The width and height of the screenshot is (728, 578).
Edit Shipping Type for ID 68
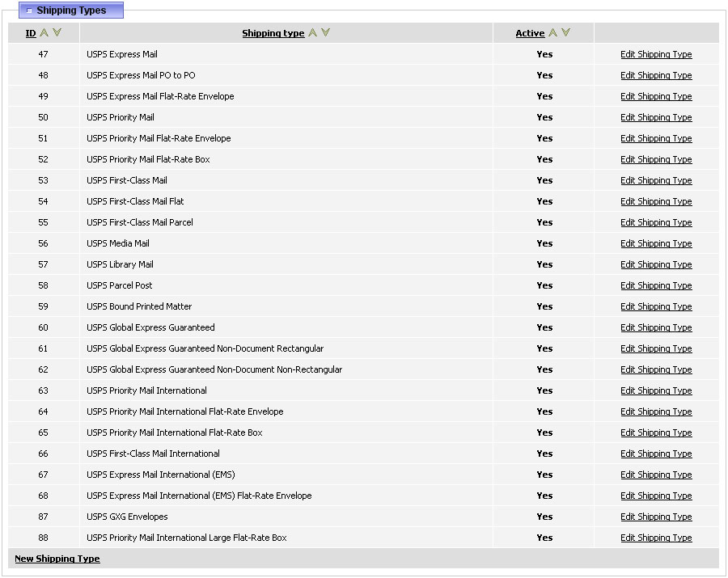[656, 496]
